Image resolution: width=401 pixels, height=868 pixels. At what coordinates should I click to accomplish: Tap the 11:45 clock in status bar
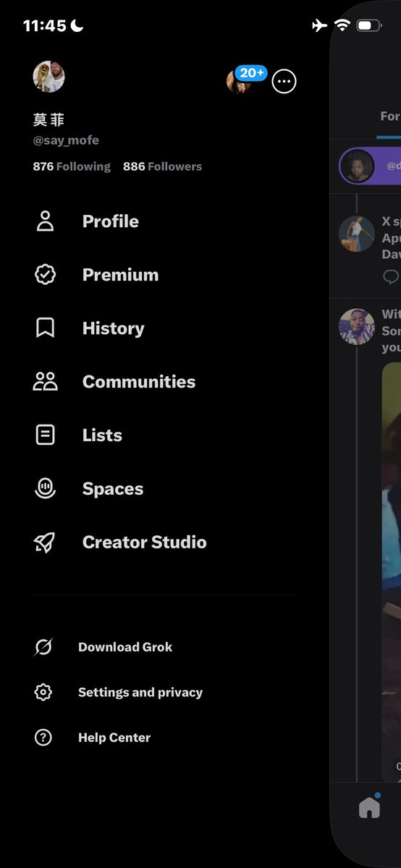click(x=44, y=26)
